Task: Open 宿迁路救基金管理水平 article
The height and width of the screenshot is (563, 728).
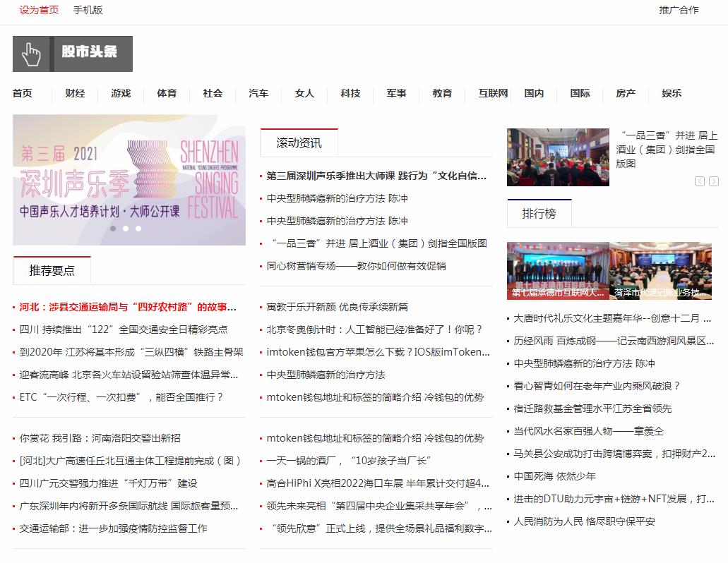Action: (x=592, y=408)
